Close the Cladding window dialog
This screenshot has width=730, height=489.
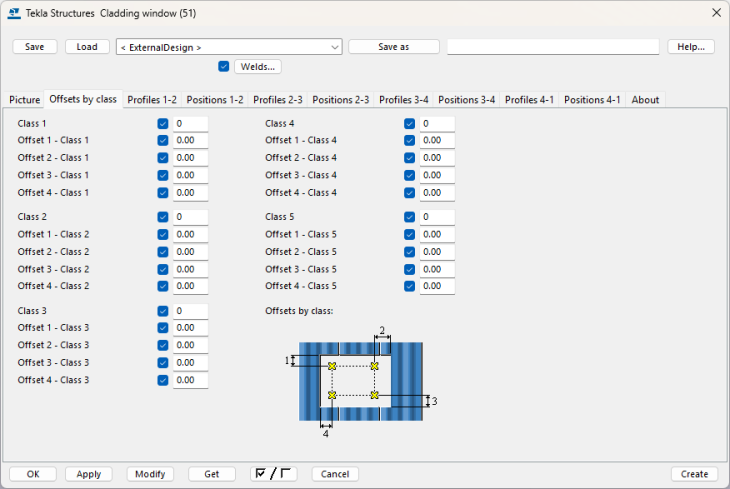click(715, 13)
